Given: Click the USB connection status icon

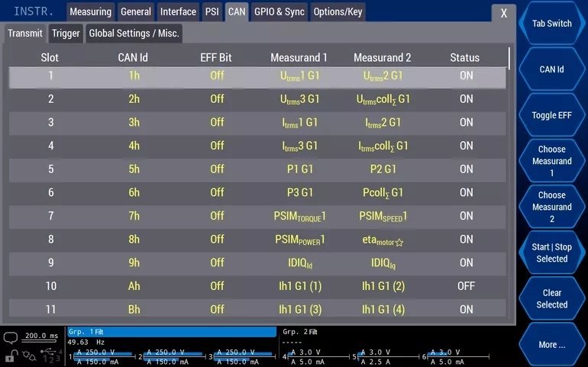Looking at the screenshot, I should (x=49, y=353).
